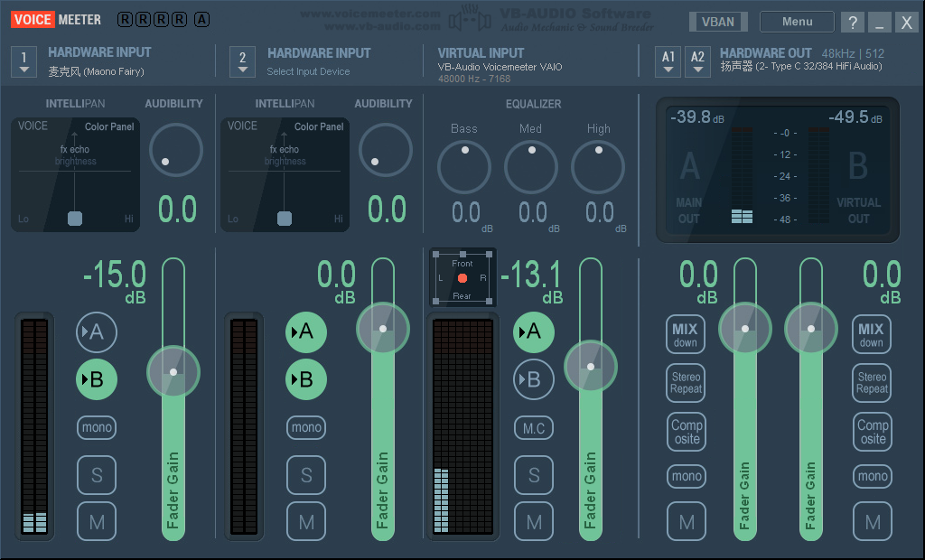Adjust the Audibility knob of input 1
This screenshot has height=560, width=925.
tap(176, 150)
